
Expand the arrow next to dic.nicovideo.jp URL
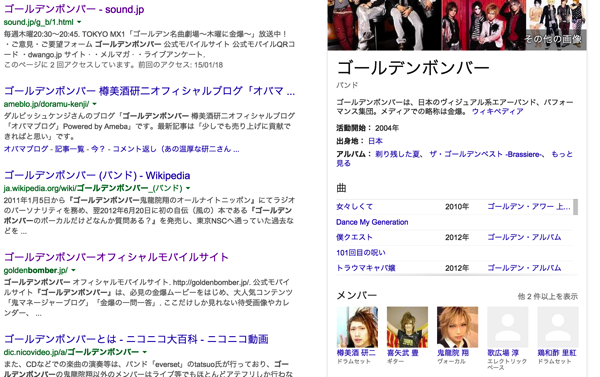tap(145, 352)
